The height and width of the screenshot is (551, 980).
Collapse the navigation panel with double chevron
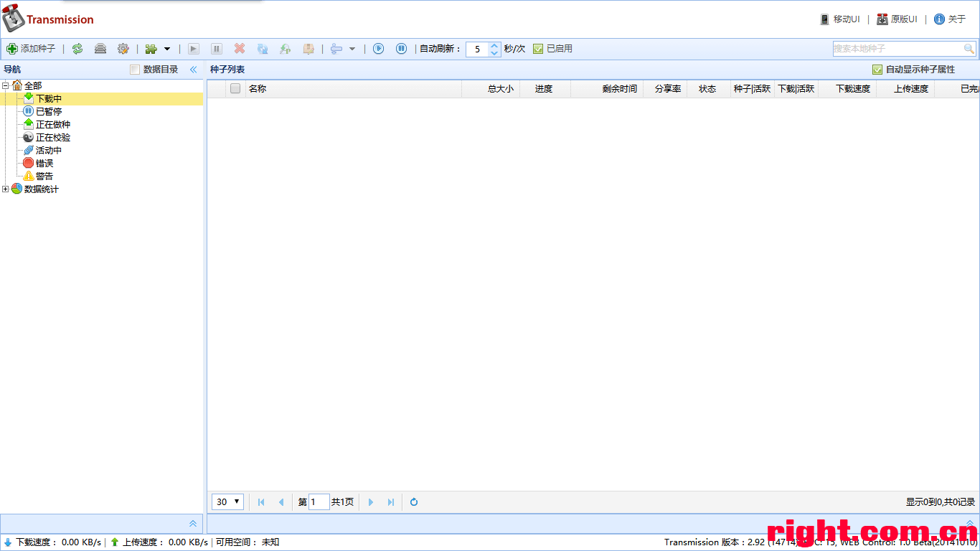point(193,70)
